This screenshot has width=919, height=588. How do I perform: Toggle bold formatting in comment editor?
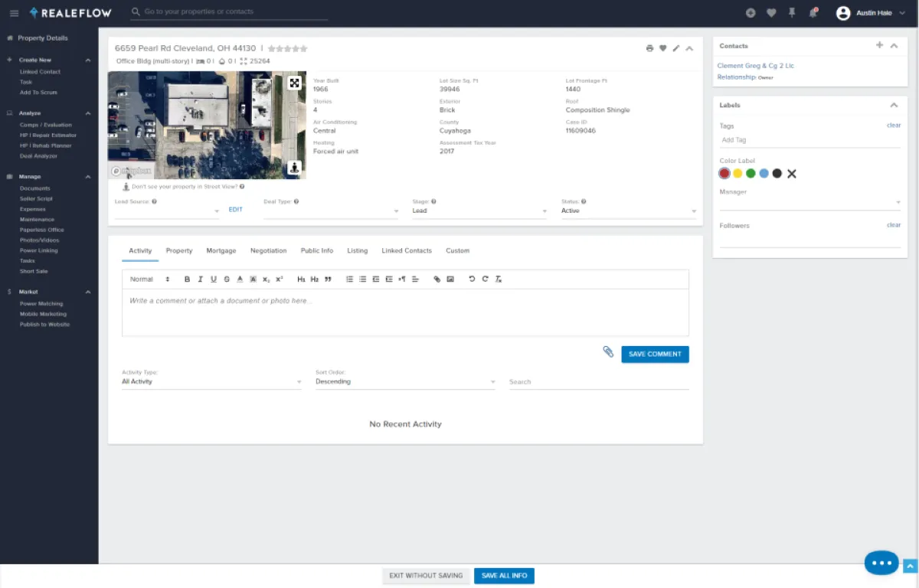pos(187,279)
